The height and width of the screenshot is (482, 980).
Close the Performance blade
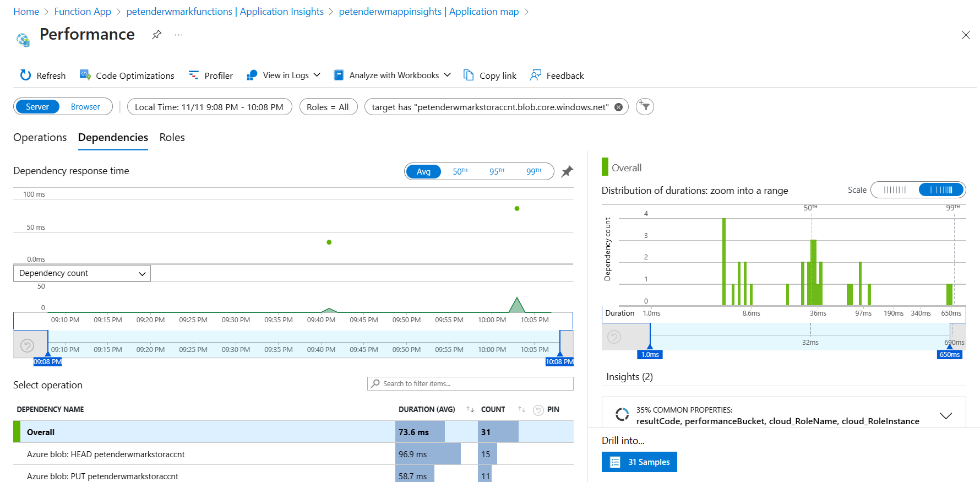pos(966,35)
